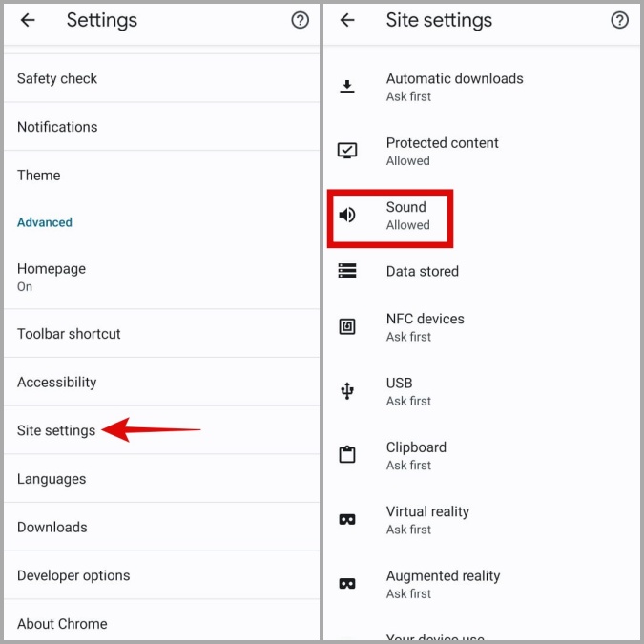Viewport: 644px width, 644px height.
Task: Open About Chrome
Action: point(161,621)
